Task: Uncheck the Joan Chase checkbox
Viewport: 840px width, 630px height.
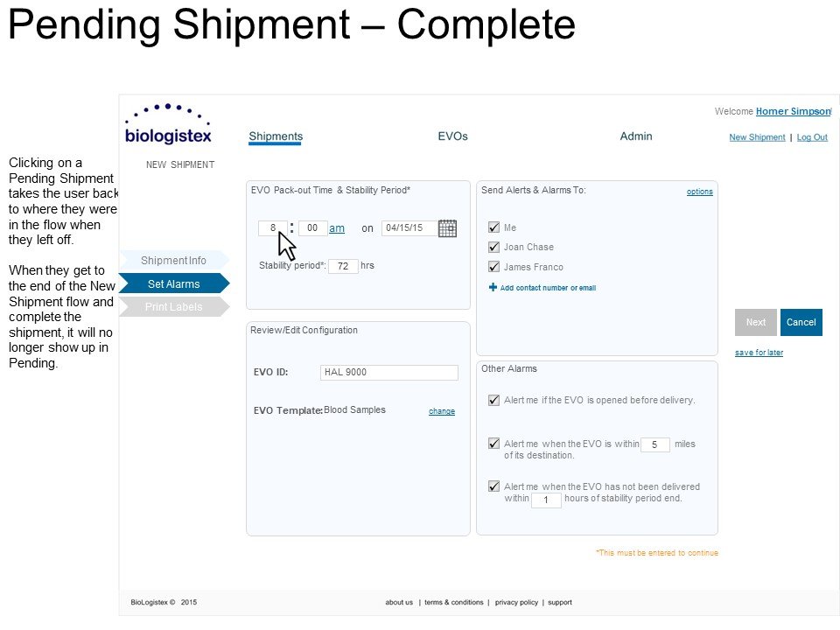Action: click(x=493, y=247)
